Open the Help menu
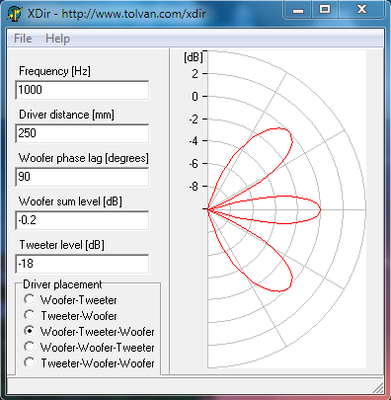This screenshot has height=400, width=391. tap(58, 38)
